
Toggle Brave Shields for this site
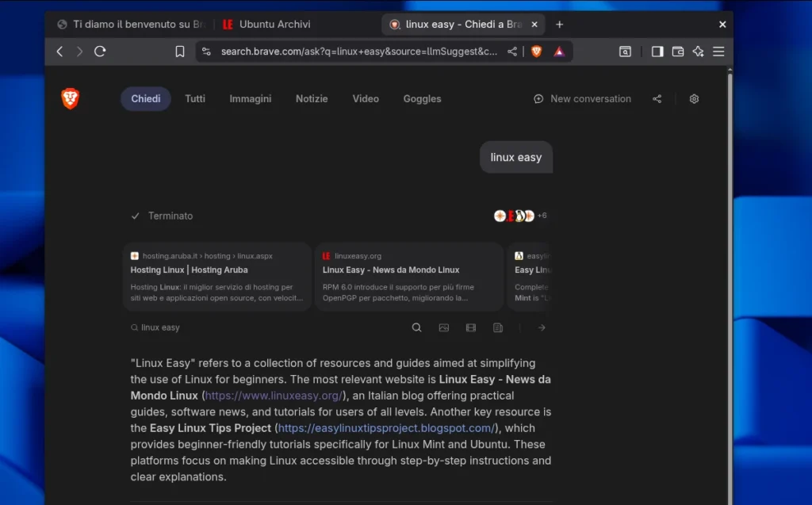pos(536,51)
